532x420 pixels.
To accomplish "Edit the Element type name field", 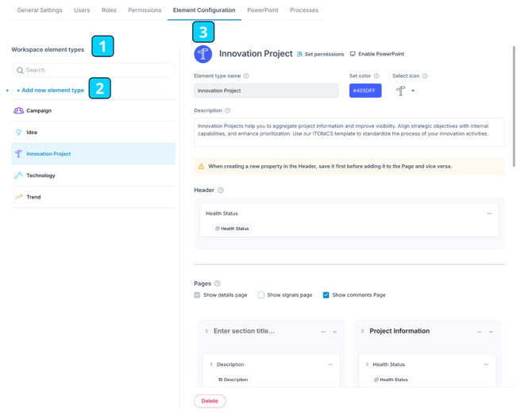I will 266,91.
